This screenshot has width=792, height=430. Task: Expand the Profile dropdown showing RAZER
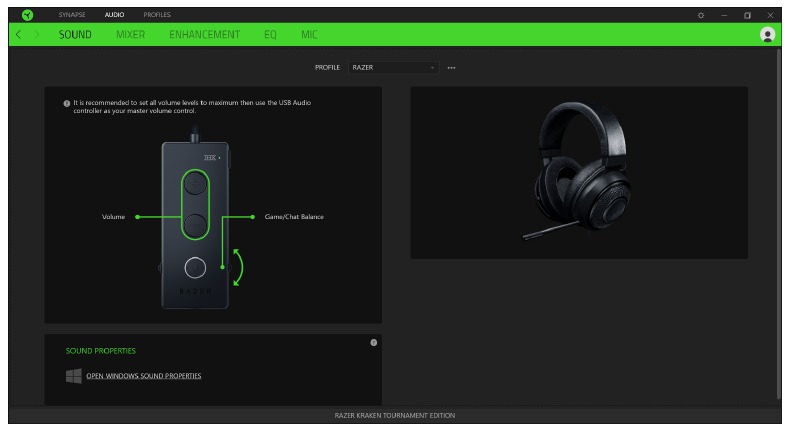coord(393,67)
